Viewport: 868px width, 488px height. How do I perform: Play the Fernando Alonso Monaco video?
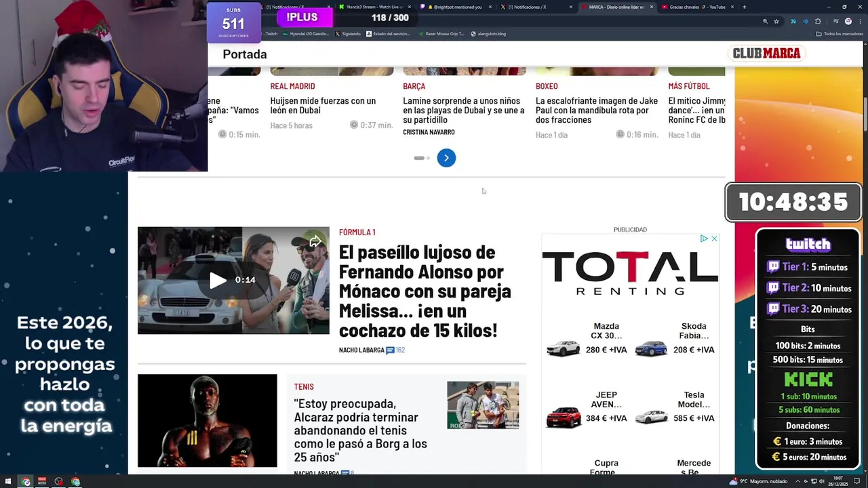[x=218, y=281]
